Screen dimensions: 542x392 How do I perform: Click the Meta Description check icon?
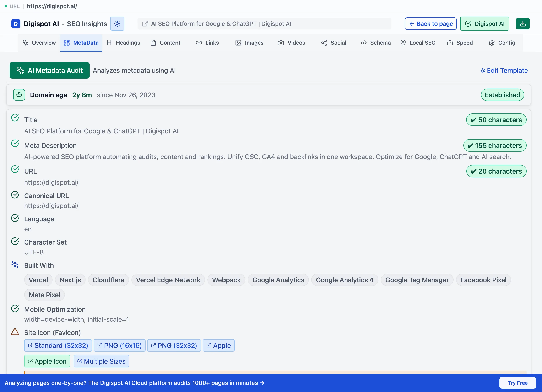[x=15, y=144]
